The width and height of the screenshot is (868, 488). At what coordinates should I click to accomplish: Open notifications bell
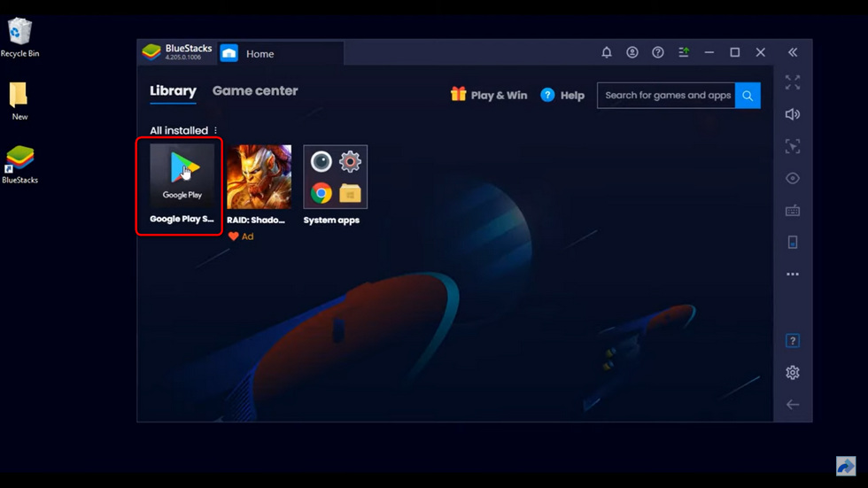click(x=607, y=52)
